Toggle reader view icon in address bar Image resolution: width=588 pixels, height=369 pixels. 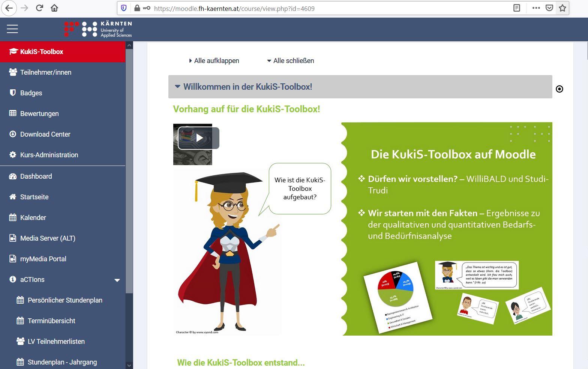click(517, 8)
